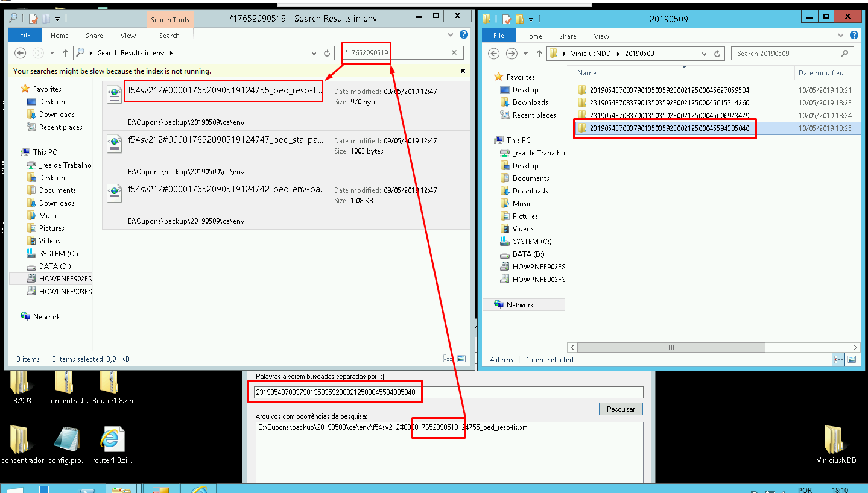
Task: Expand the ribbon in 20190509 window
Action: click(843, 36)
